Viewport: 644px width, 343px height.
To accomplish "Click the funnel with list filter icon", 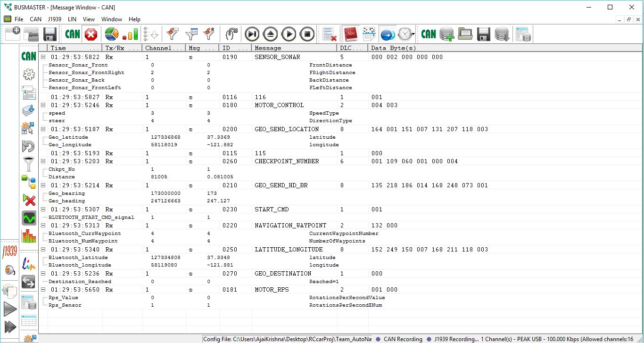I will click(x=191, y=34).
